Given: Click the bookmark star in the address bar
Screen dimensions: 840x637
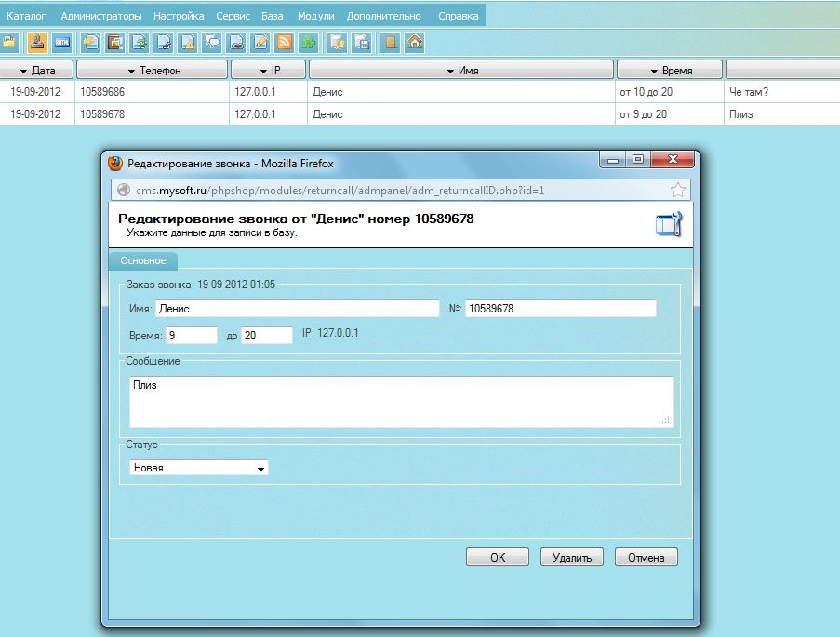Looking at the screenshot, I should tap(678, 190).
